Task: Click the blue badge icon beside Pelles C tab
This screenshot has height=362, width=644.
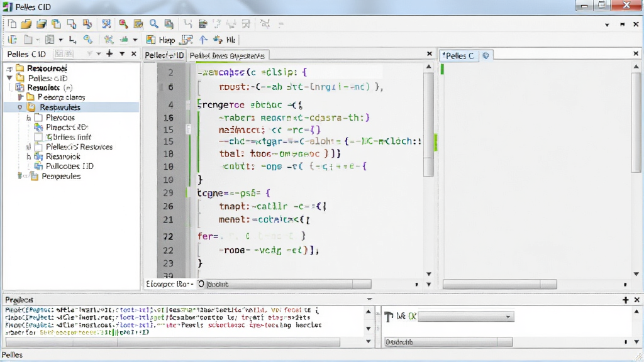Action: pyautogui.click(x=486, y=55)
